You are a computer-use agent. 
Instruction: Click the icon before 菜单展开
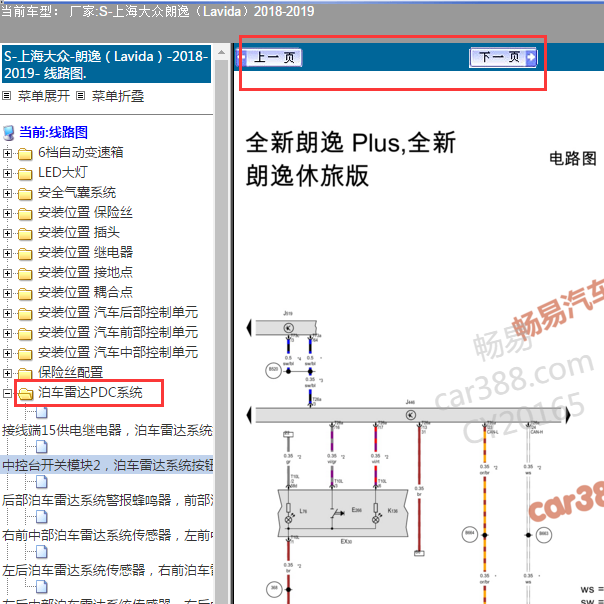pyautogui.click(x=6, y=96)
